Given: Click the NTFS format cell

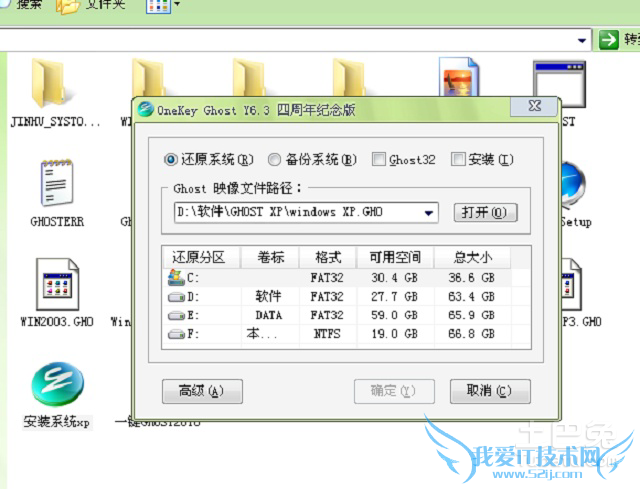Looking at the screenshot, I should [327, 334].
